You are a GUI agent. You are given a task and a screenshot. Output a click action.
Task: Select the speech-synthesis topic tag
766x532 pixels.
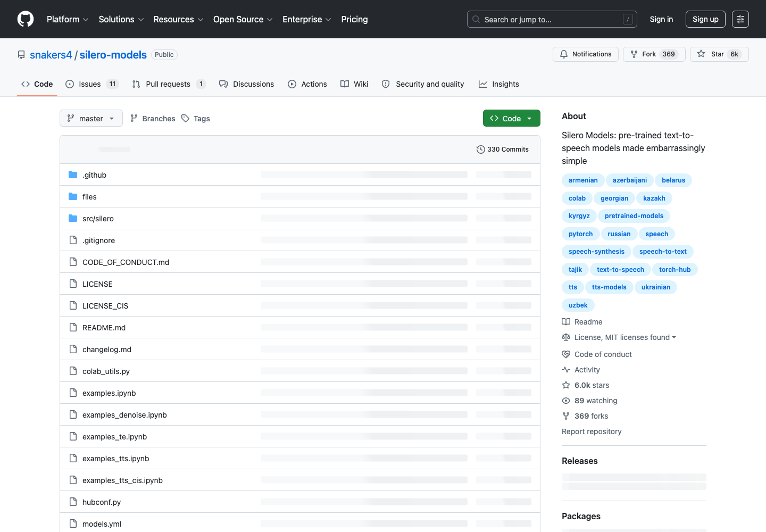(596, 252)
